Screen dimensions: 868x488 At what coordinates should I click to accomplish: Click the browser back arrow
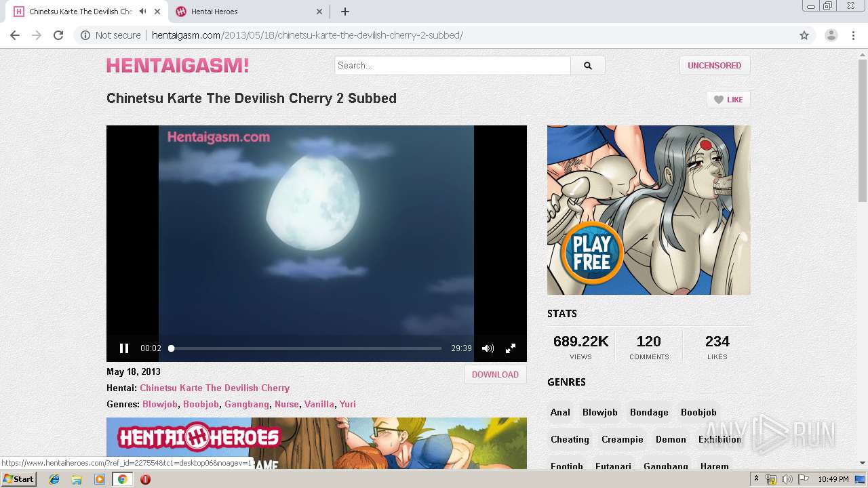(15, 35)
